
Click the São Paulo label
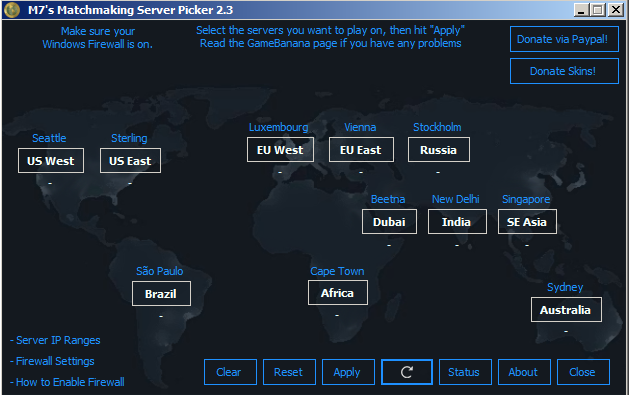coord(160,271)
